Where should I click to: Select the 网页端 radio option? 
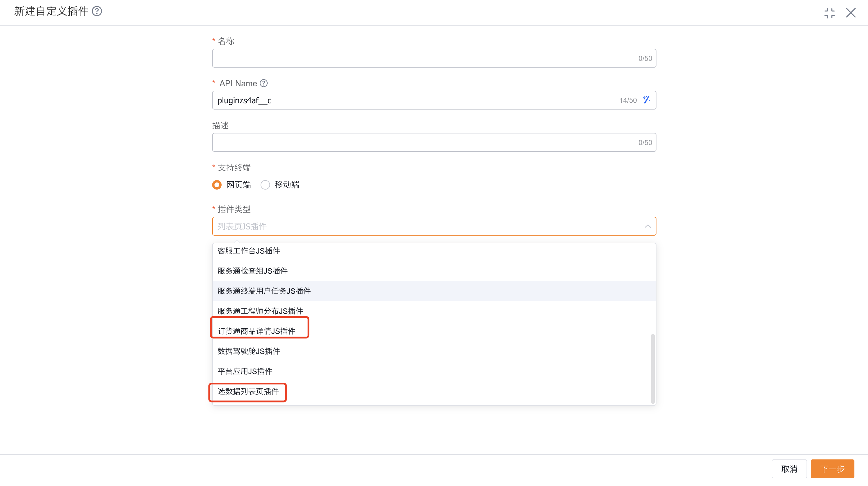232,185
